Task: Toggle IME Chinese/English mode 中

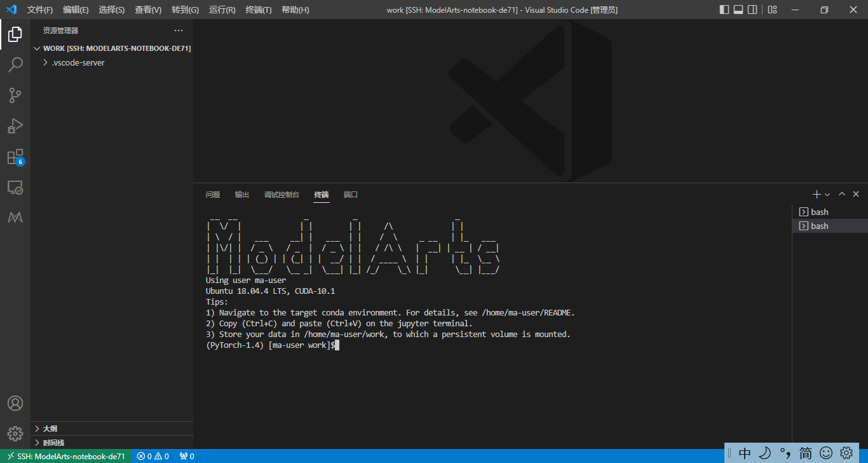Action: pos(745,453)
